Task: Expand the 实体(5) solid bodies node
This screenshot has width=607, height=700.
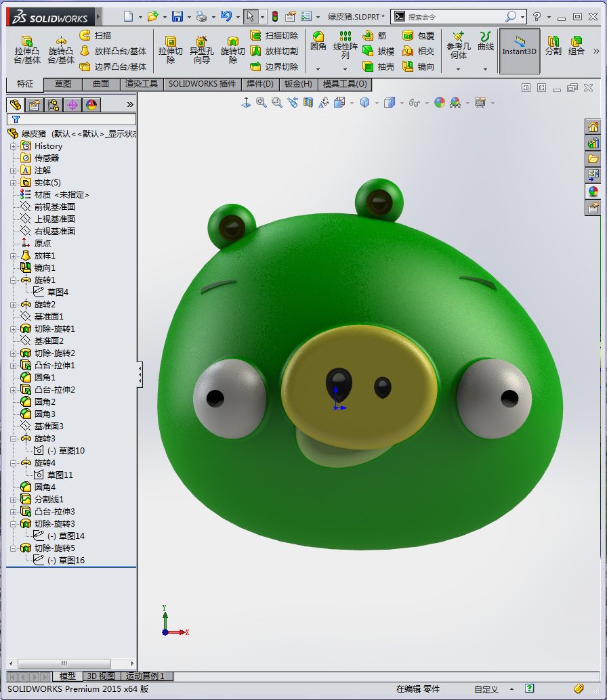Action: [x=13, y=183]
